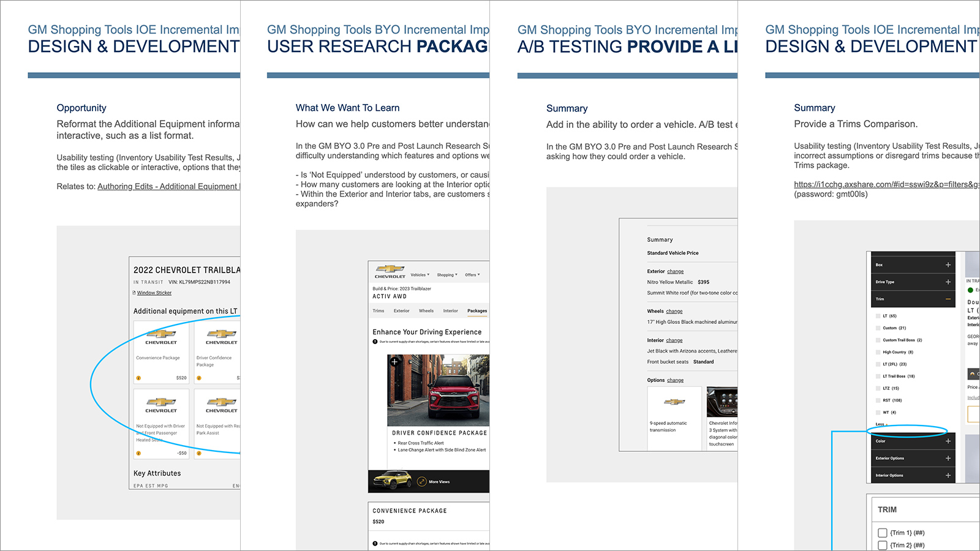The image size is (980, 551).
Task: Open the Authoring Edits - Additional Equipment link
Action: pos(168,187)
